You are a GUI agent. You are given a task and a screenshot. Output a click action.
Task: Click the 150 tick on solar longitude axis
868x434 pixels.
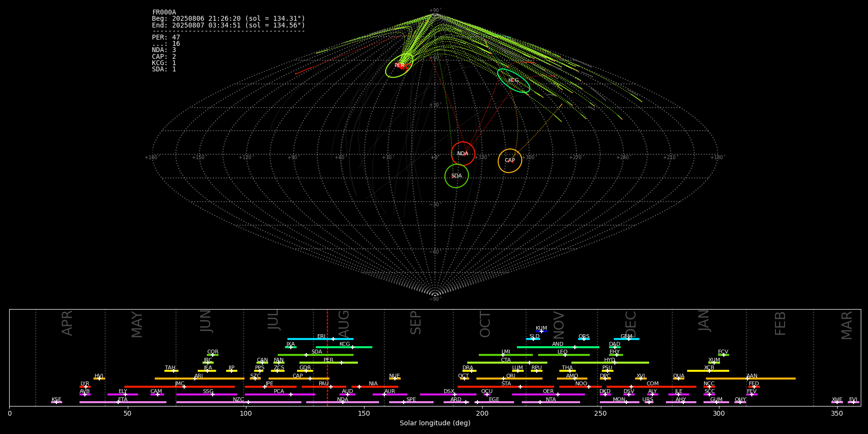pos(364,413)
